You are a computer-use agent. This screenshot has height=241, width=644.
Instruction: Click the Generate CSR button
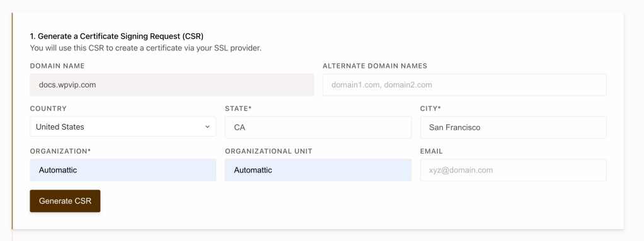pyautogui.click(x=65, y=201)
